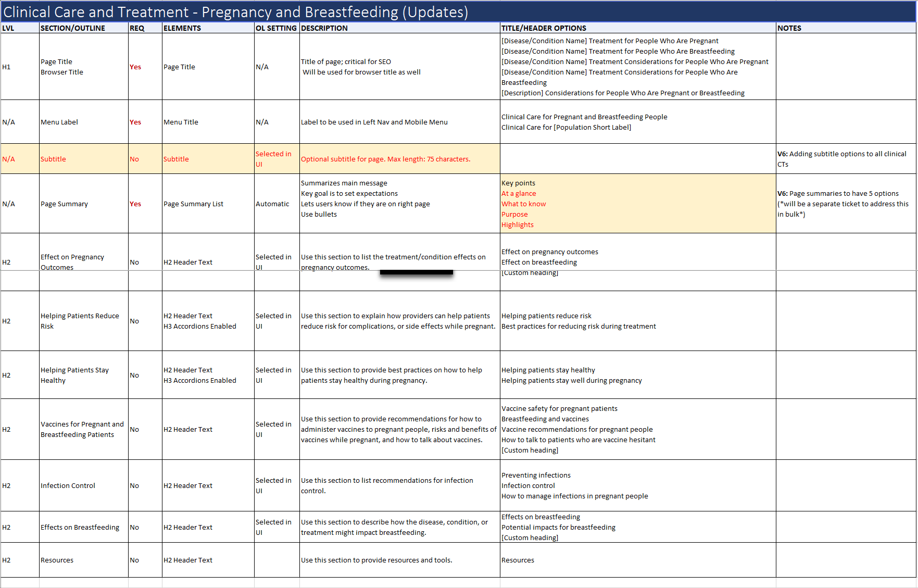Select 'Helping Patients Reduce Risk' section cell
The height and width of the screenshot is (588, 918).
coord(84,321)
